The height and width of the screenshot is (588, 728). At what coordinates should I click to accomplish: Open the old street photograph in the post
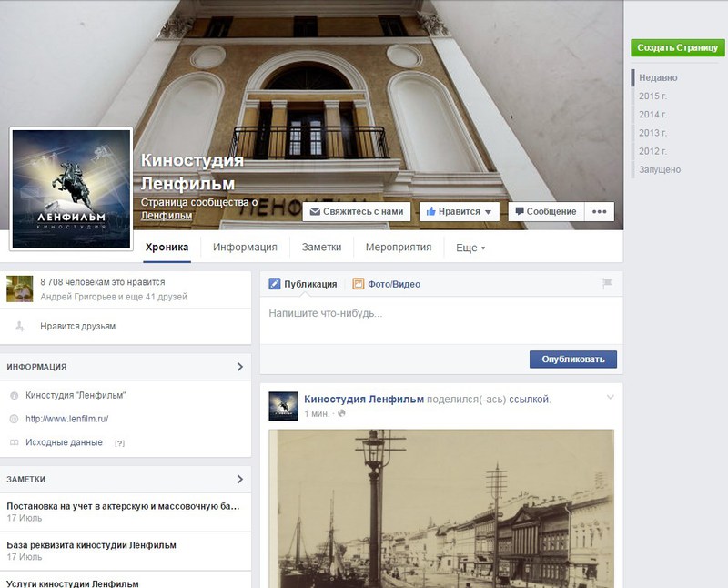(x=441, y=509)
